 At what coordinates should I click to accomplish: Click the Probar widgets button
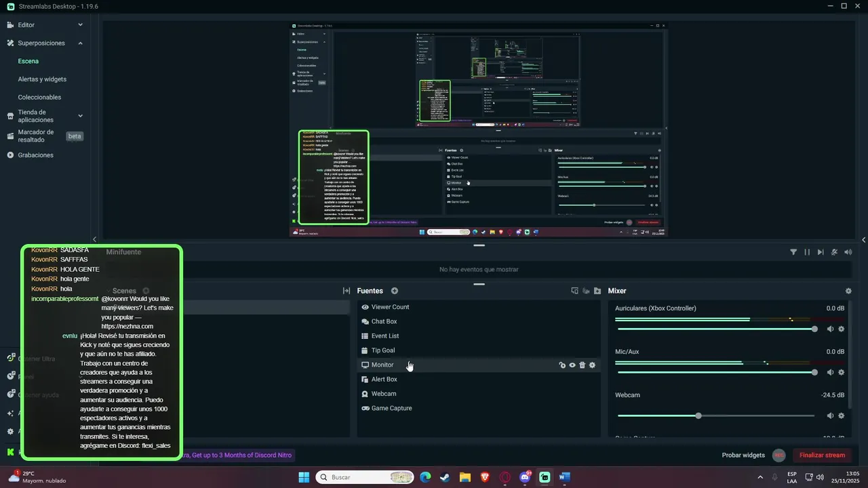[743, 455]
